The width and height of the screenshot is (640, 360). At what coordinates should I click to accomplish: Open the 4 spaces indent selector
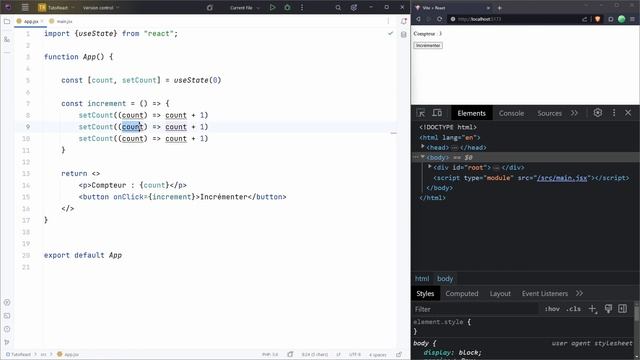(378, 354)
